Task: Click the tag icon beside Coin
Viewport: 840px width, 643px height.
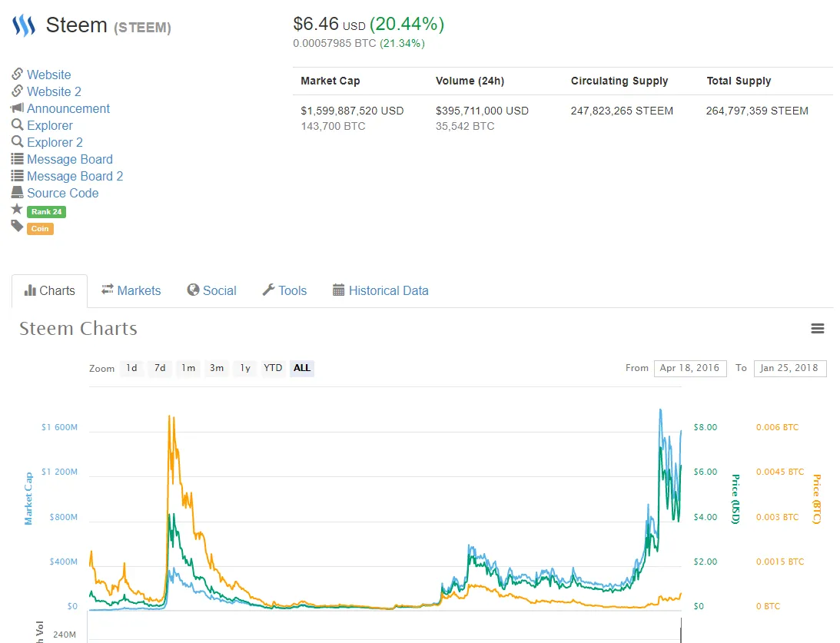Action: tap(17, 226)
